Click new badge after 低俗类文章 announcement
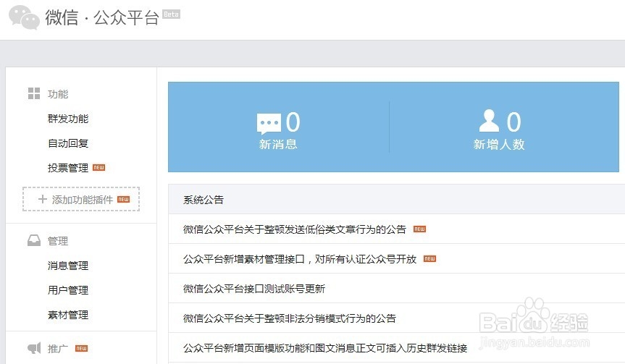This screenshot has height=364, width=625. (x=419, y=229)
